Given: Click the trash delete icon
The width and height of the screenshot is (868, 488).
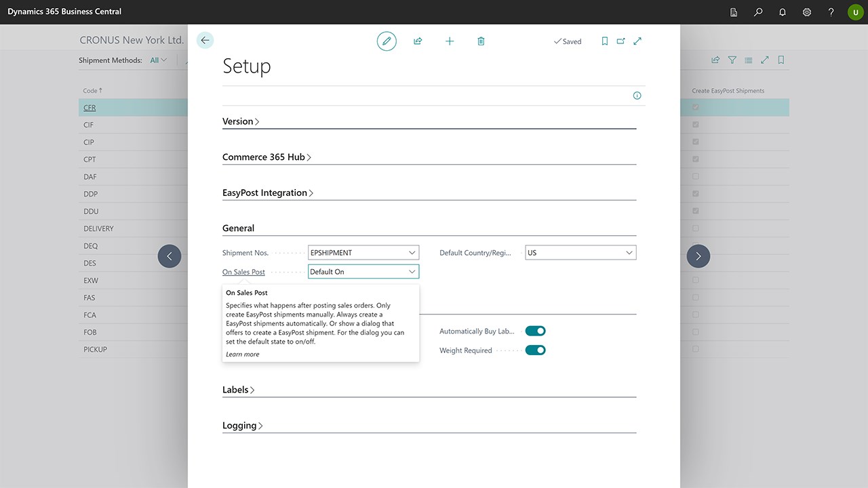Looking at the screenshot, I should point(481,41).
